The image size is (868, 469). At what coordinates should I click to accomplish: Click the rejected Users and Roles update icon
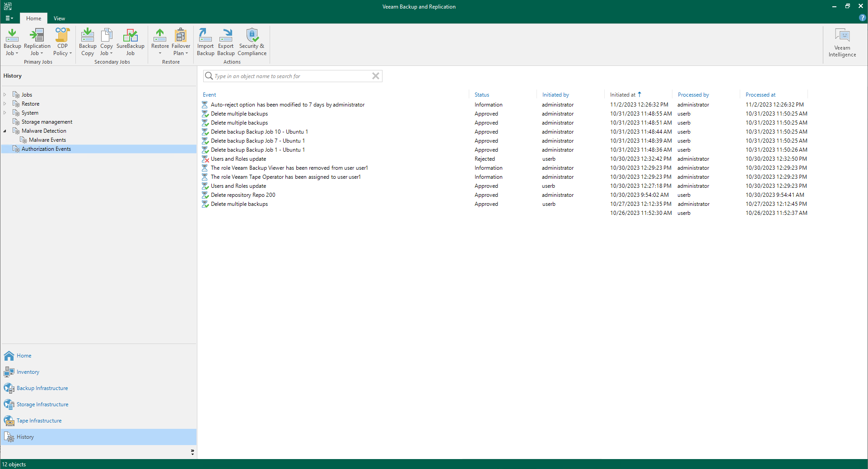click(205, 159)
